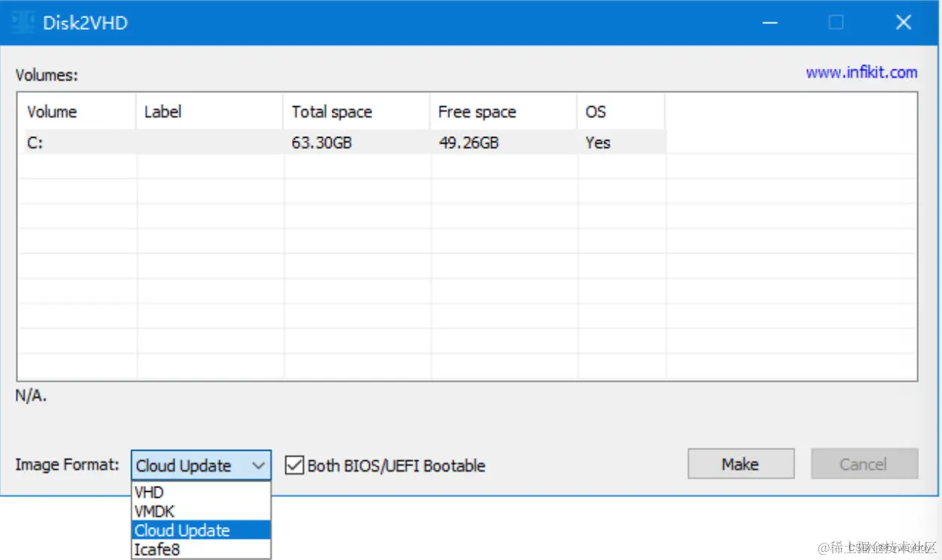Click the N/A. status text
The width and height of the screenshot is (942, 560).
(x=31, y=396)
